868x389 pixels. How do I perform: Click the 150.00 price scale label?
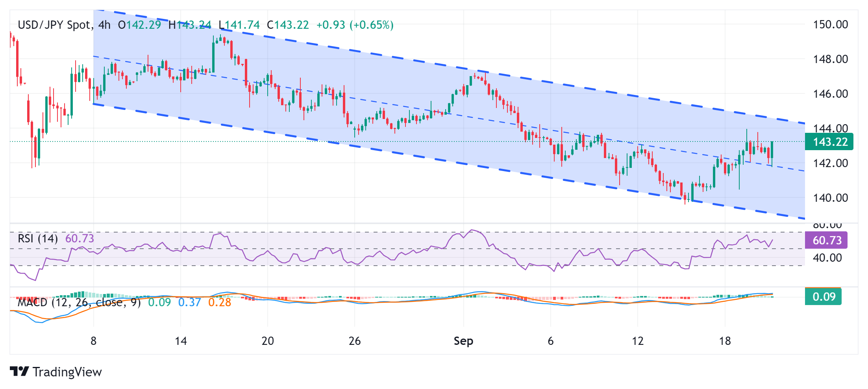831,24
